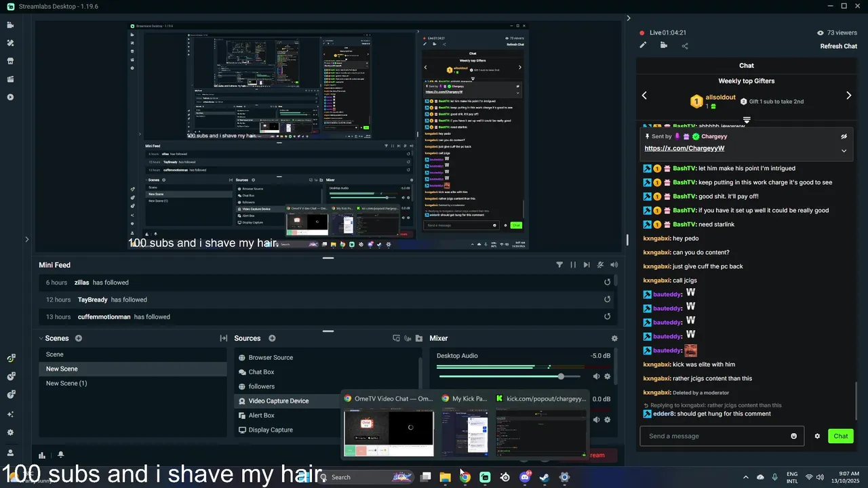Open the account profile icon in sidebar

10,453
